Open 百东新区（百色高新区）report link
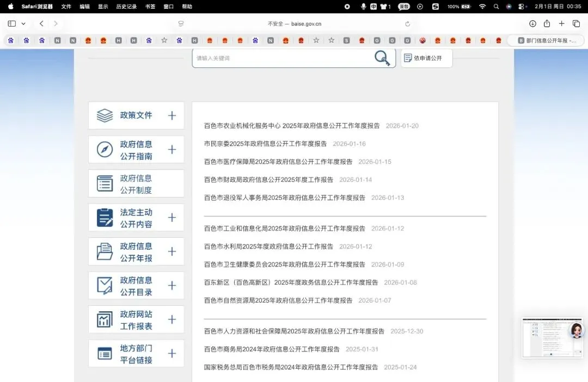Screen dimensions: 588x382 click(x=291, y=282)
